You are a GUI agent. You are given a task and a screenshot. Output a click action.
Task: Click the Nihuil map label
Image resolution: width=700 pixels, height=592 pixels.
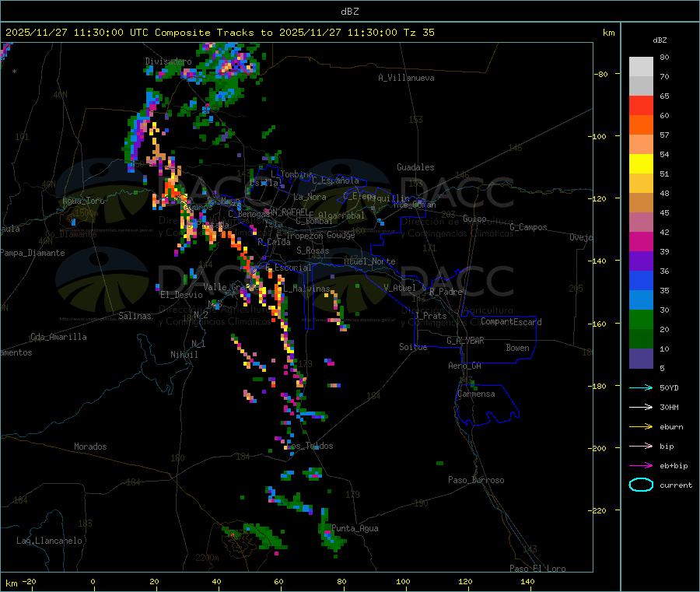[x=184, y=355]
